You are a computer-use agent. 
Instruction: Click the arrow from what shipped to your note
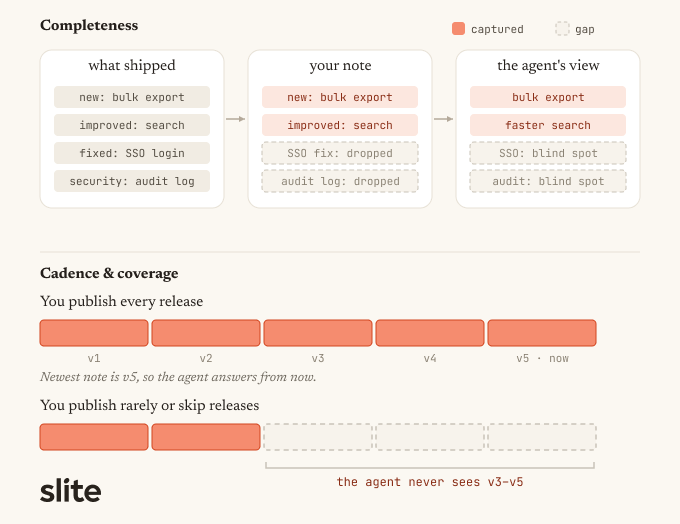(x=235, y=119)
